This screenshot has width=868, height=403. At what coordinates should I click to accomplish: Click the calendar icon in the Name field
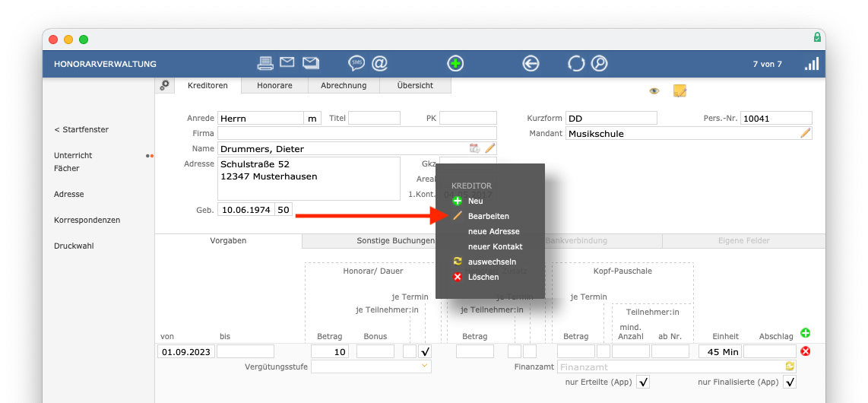pyautogui.click(x=474, y=148)
